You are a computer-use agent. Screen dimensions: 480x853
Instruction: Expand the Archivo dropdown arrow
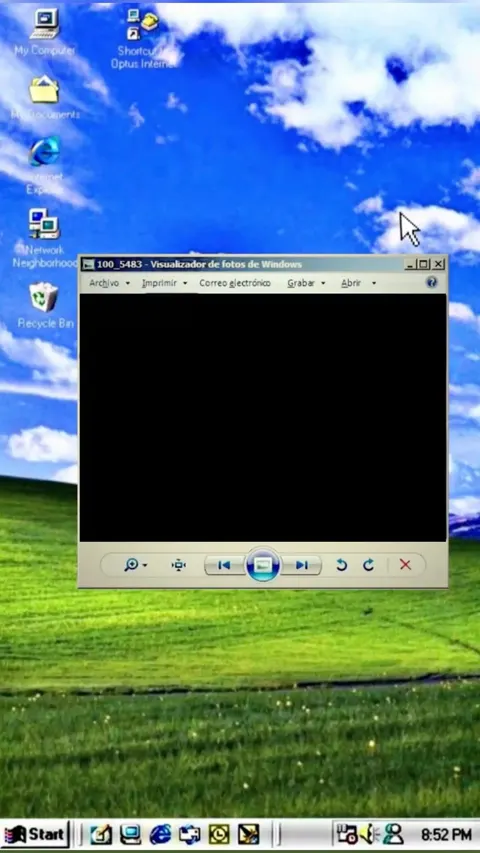(x=127, y=283)
